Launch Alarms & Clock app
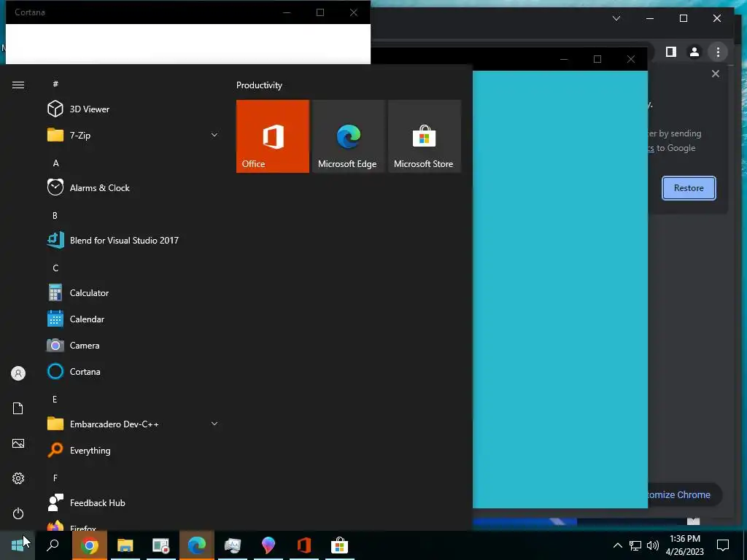 [x=133, y=187]
